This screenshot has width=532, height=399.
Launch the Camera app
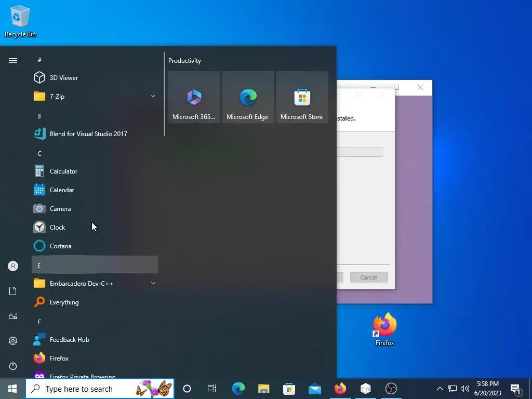[x=95, y=208]
